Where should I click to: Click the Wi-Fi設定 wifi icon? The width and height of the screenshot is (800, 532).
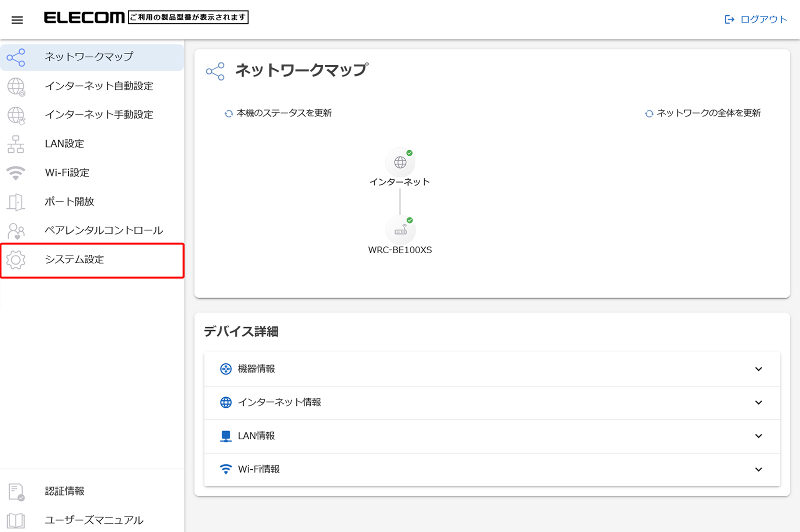click(16, 173)
